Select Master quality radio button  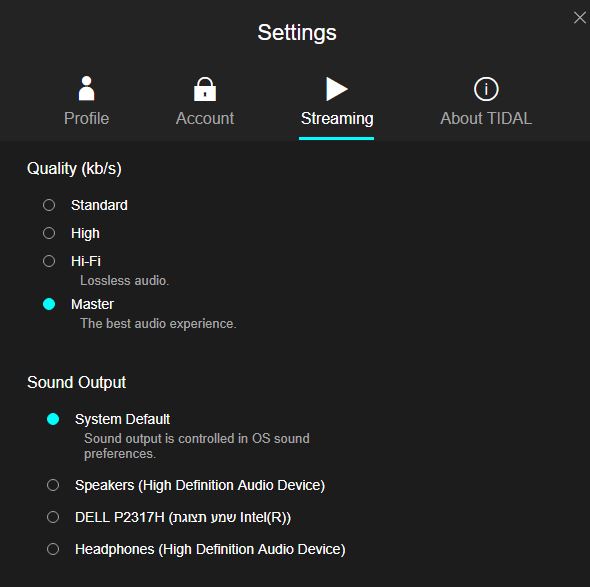49,304
